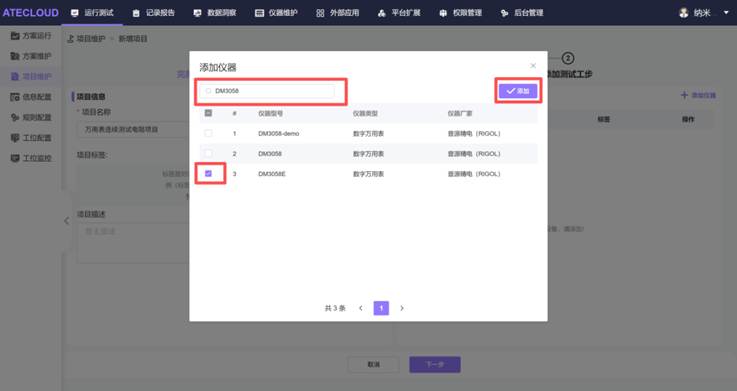Image resolution: width=737 pixels, height=391 pixels.
Task: Open the 运行测试 top menu
Action: (92, 13)
